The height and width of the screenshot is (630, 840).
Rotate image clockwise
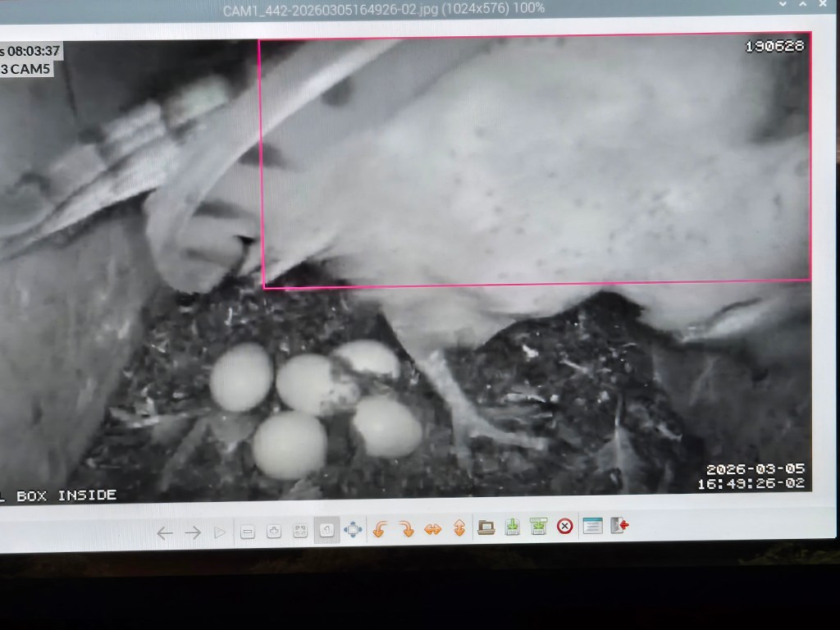click(406, 529)
